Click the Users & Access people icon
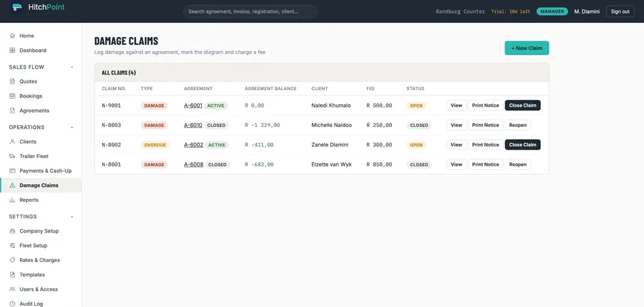Screen dimensions: 644x307 click(x=12, y=290)
